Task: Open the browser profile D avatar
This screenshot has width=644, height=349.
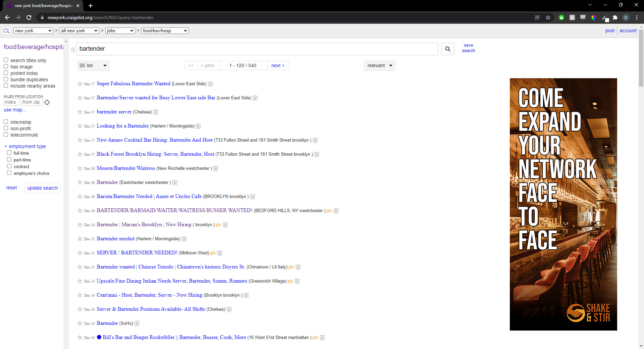Action: (626, 17)
